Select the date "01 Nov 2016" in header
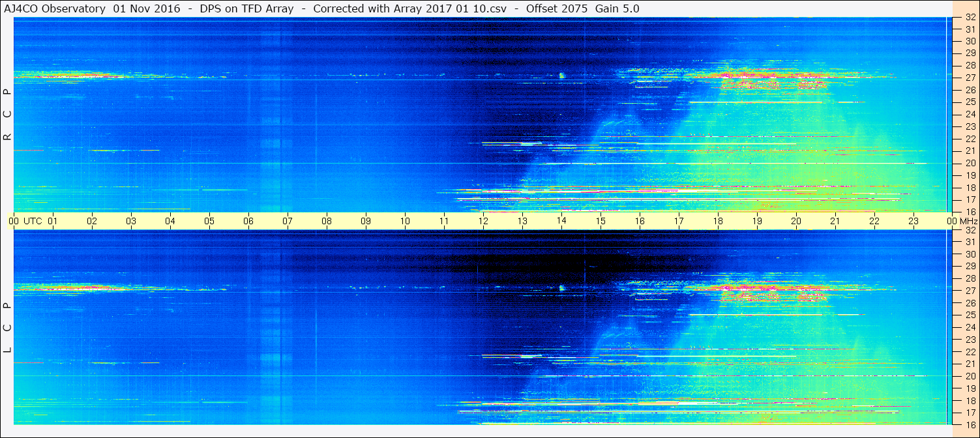The width and height of the screenshot is (980, 438). pyautogui.click(x=147, y=8)
